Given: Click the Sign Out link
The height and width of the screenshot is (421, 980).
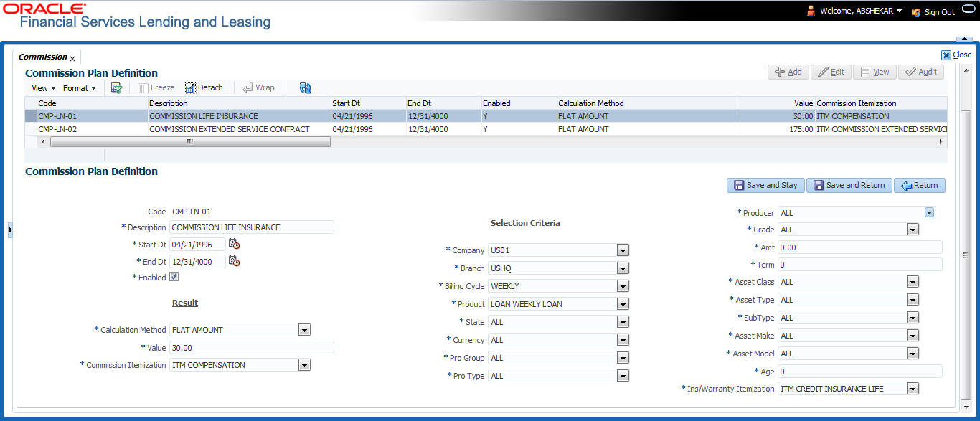Looking at the screenshot, I should (939, 12).
